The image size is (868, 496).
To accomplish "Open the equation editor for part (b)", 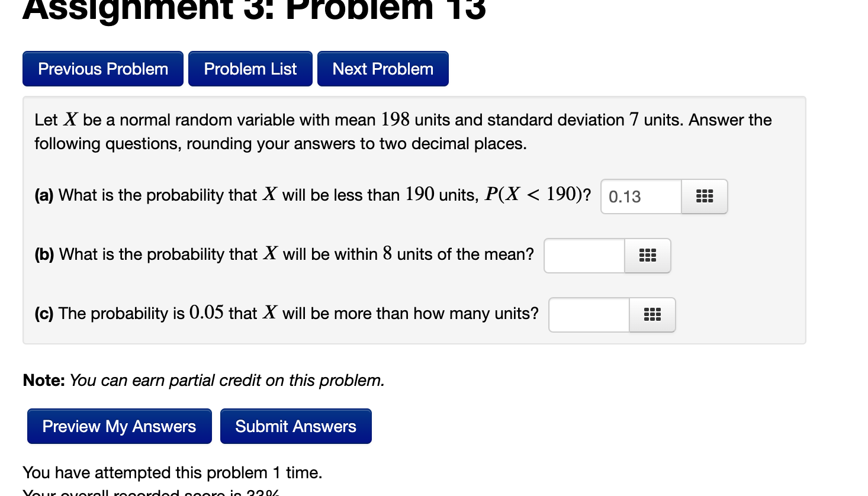I will [647, 256].
